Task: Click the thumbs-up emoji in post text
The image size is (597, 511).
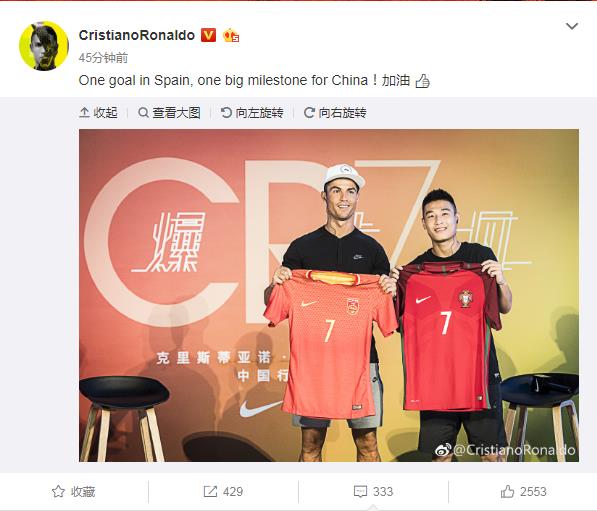Action: pyautogui.click(x=423, y=81)
